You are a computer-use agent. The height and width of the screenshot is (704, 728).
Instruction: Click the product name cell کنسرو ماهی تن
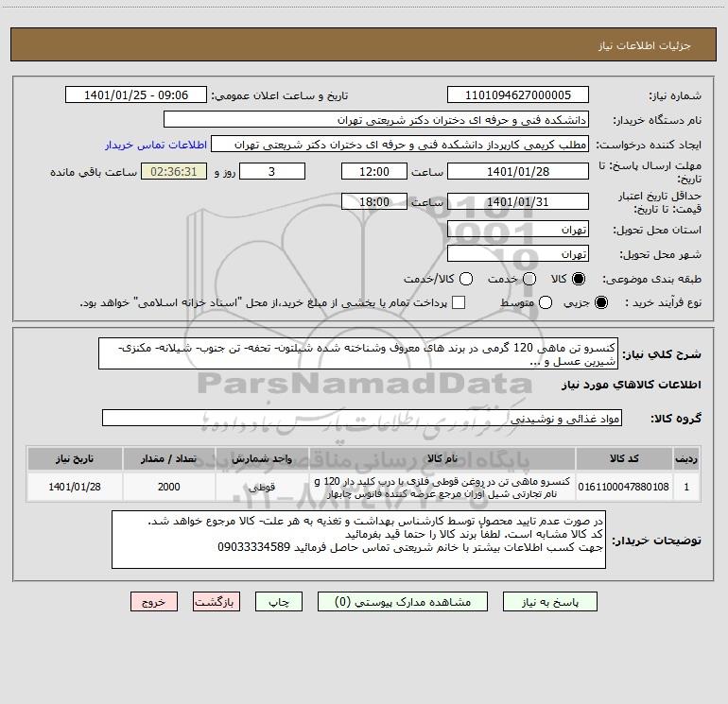pos(442,487)
